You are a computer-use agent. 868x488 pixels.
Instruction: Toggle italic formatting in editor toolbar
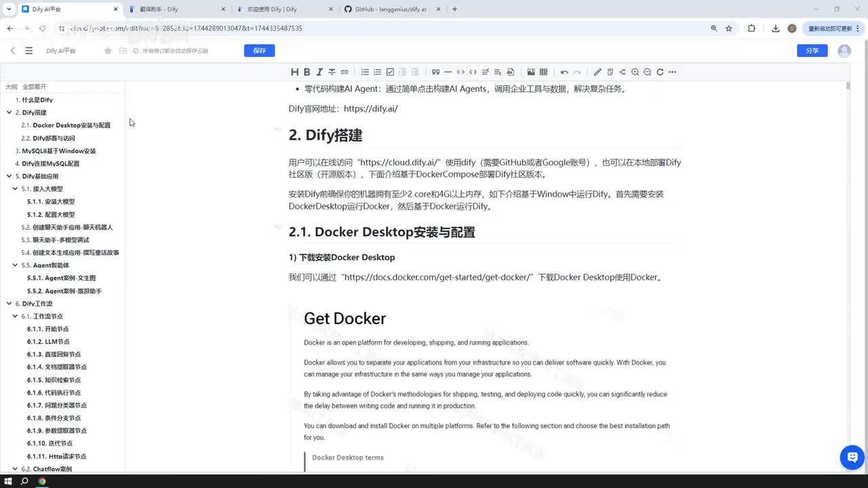click(319, 72)
